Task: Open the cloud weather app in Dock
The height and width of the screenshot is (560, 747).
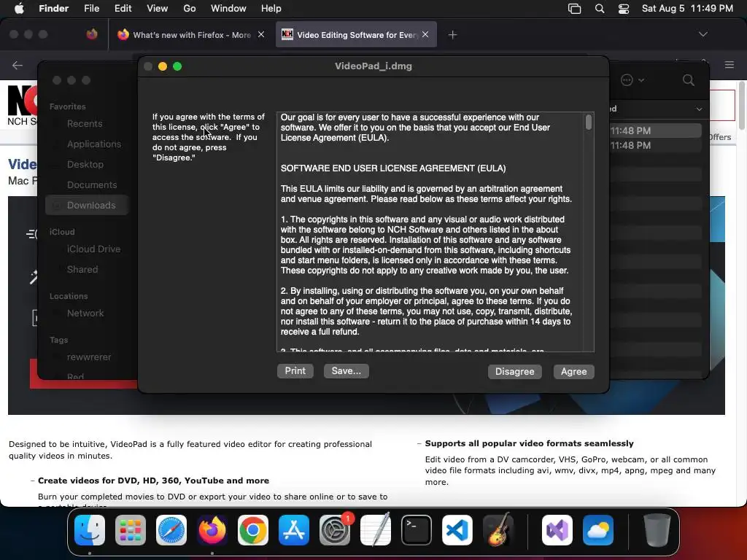Action: 598,530
